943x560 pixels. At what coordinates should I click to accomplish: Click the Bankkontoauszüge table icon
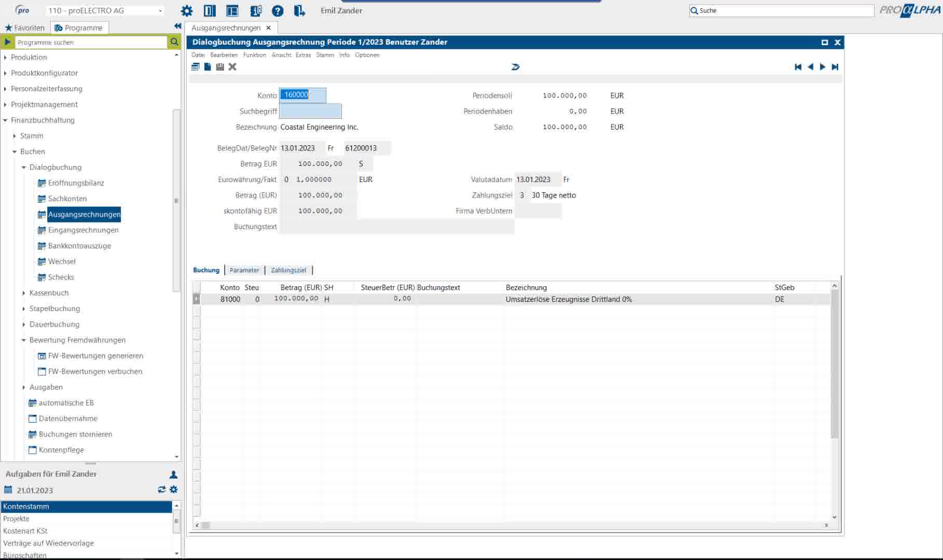[x=42, y=246]
